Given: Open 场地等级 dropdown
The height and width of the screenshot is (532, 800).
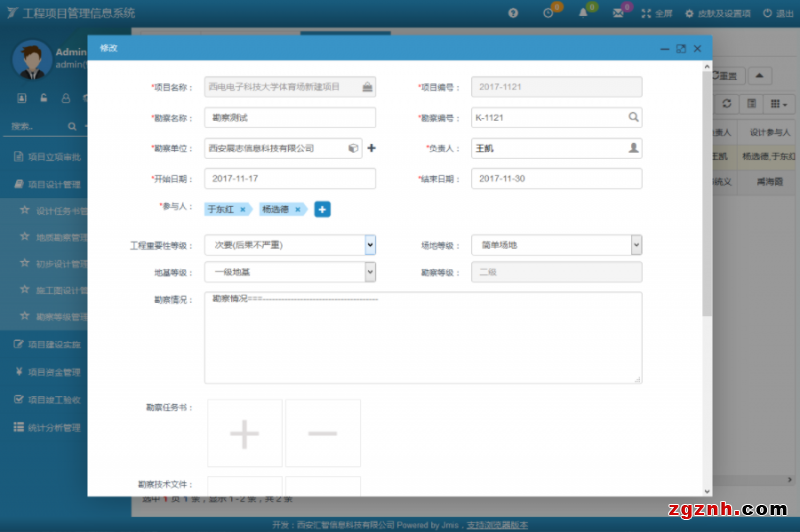Looking at the screenshot, I should [636, 245].
